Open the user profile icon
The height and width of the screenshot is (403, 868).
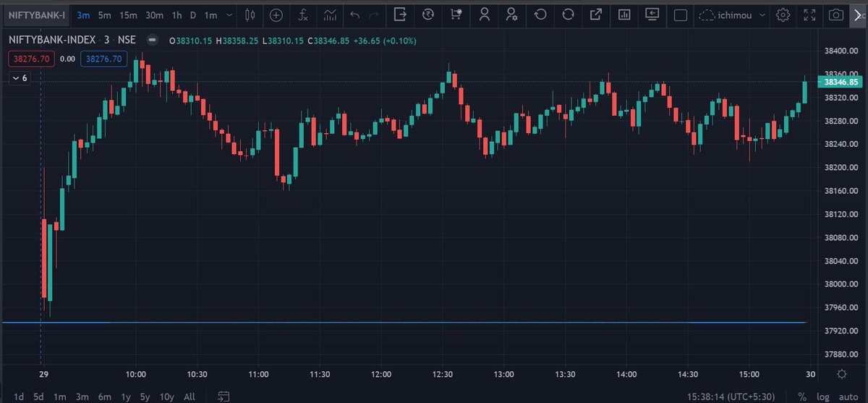coord(484,14)
